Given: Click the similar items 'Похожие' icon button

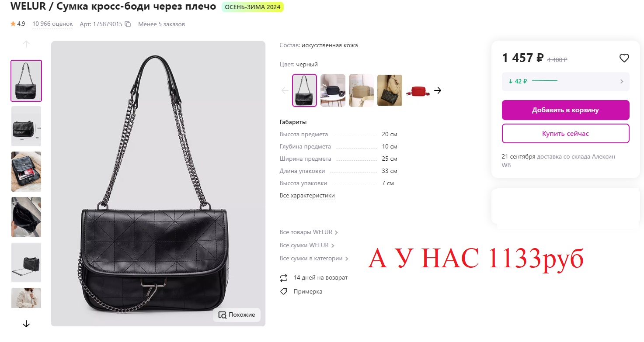Looking at the screenshot, I should 237,314.
